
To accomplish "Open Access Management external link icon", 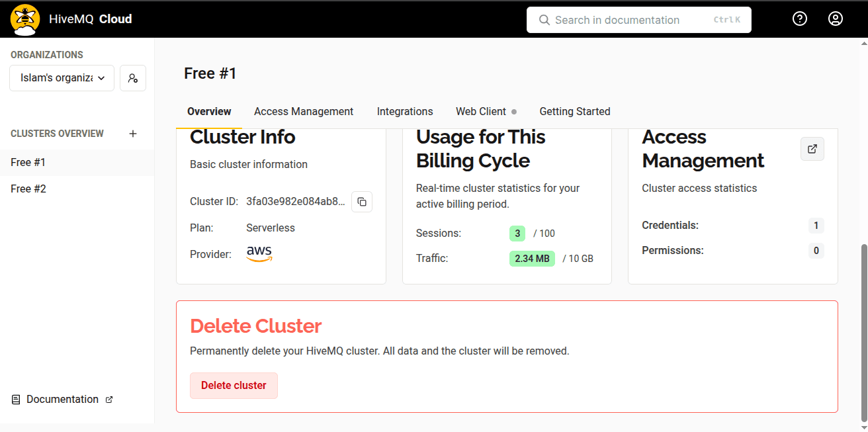I will click(x=812, y=149).
